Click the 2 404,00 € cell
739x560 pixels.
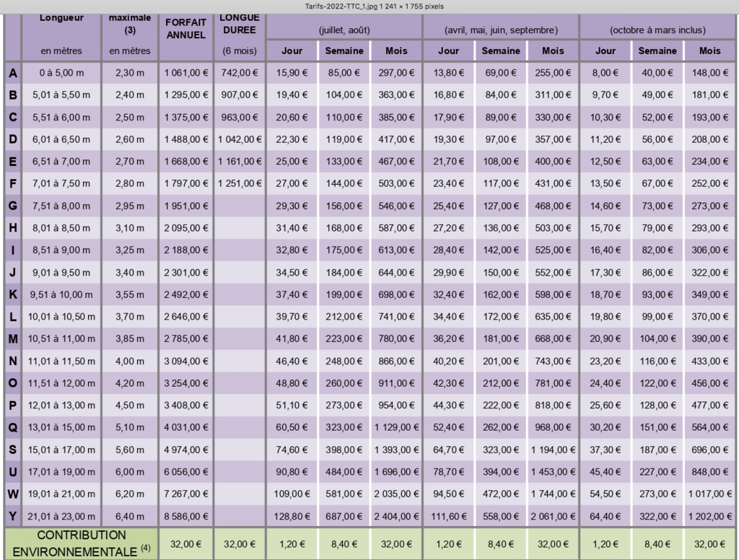(396, 517)
